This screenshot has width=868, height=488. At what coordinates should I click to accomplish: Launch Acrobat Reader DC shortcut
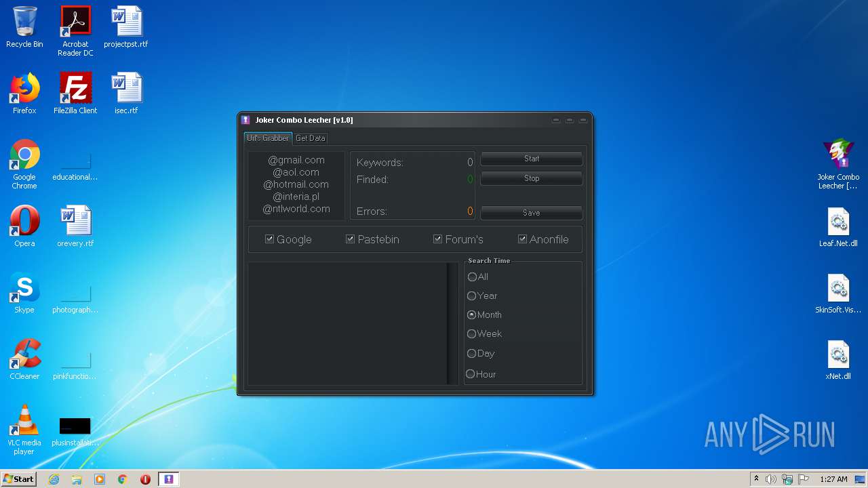(75, 32)
